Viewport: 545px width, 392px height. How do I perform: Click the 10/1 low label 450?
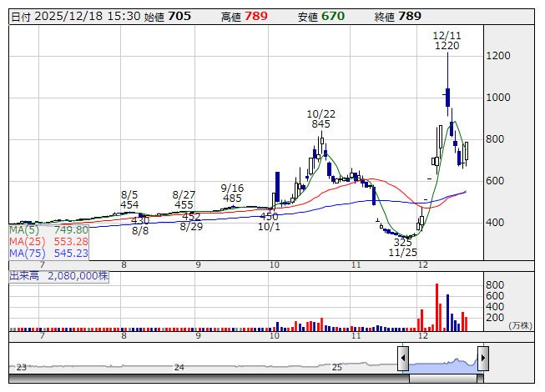pyautogui.click(x=269, y=217)
